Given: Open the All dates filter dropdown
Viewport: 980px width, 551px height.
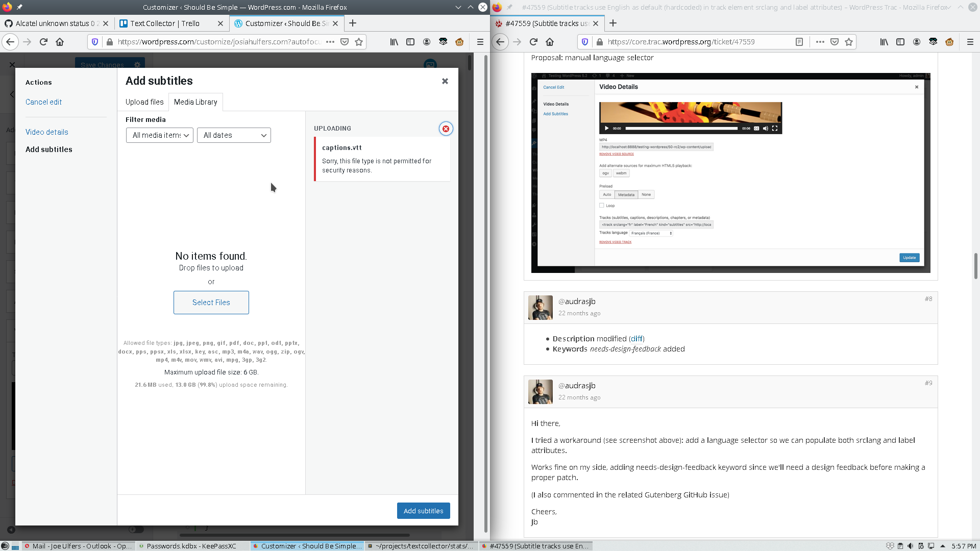Looking at the screenshot, I should pos(234,135).
